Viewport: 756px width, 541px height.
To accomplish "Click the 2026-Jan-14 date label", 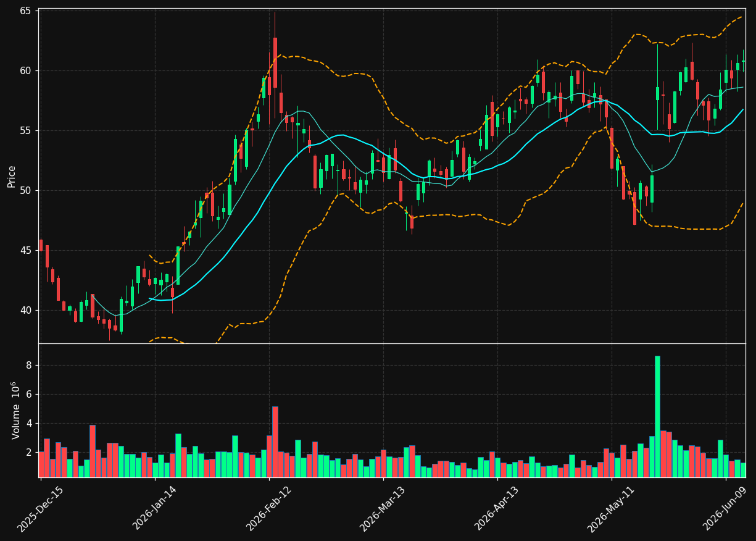I will (x=155, y=508).
